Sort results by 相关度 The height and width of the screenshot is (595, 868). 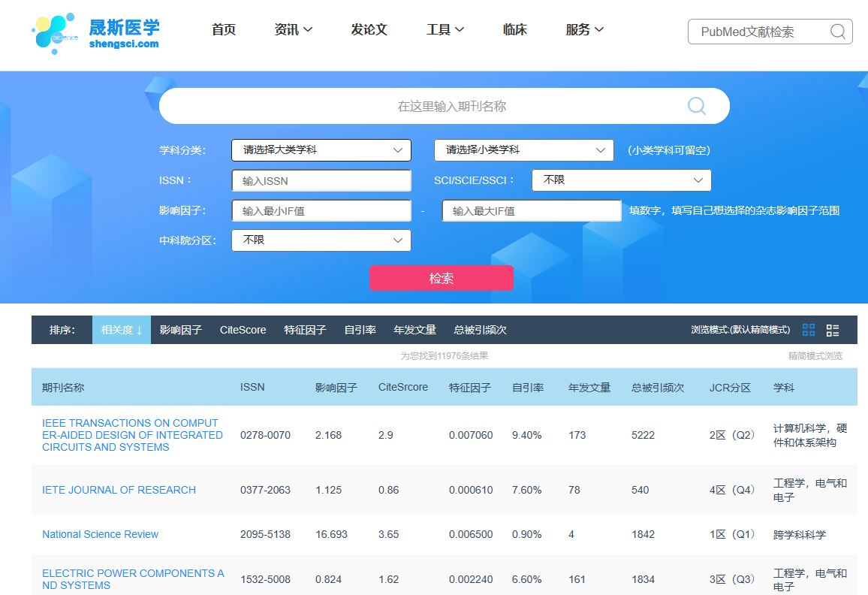click(121, 331)
